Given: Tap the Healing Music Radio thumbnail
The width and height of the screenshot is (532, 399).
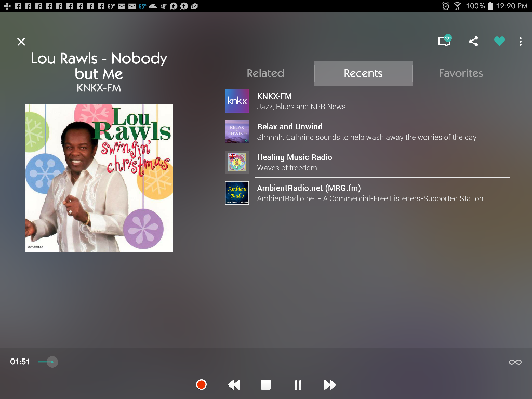Looking at the screenshot, I should 237,162.
